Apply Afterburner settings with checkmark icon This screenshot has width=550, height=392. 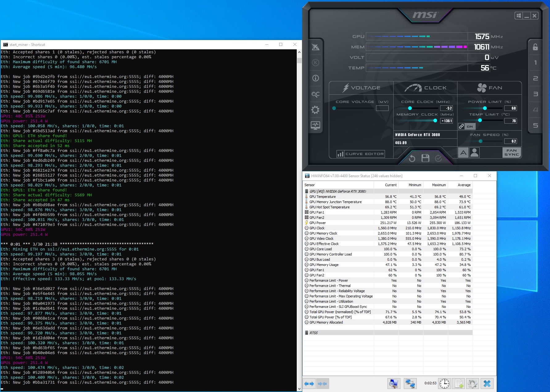438,158
